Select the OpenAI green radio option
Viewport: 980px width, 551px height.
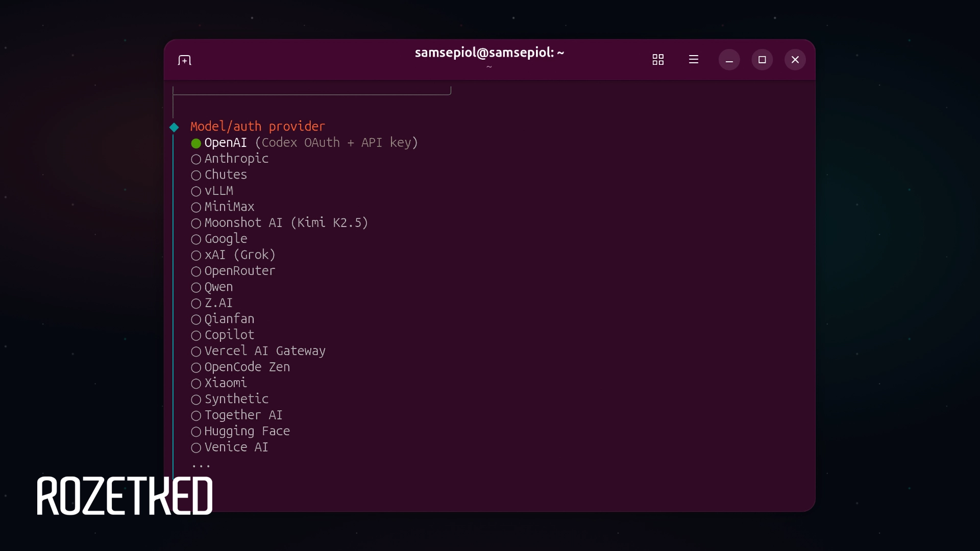point(196,143)
